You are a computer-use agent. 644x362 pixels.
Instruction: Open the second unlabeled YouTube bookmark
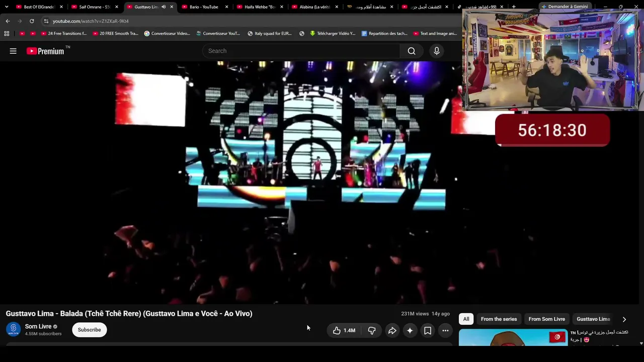pyautogui.click(x=33, y=34)
